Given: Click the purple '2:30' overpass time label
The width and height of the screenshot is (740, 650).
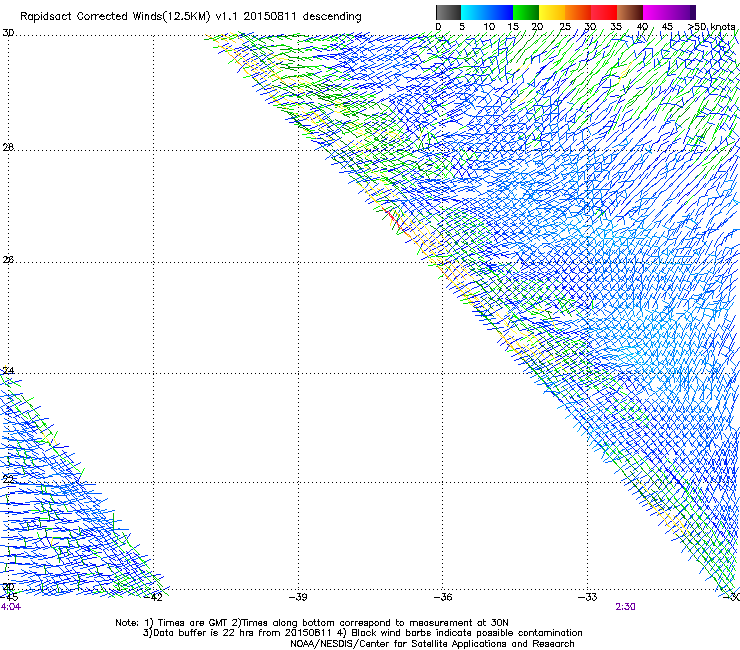Looking at the screenshot, I should [625, 607].
